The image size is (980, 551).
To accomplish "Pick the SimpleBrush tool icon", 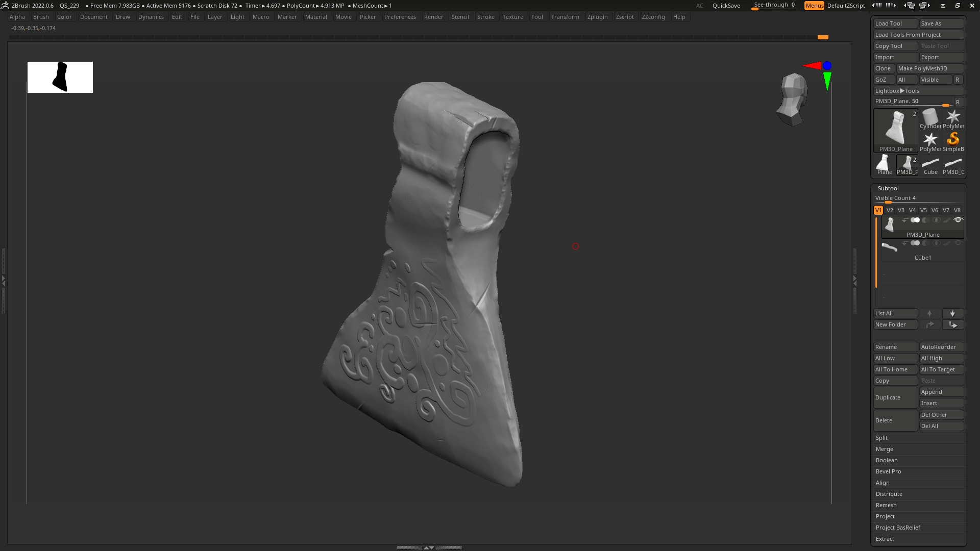I will pyautogui.click(x=953, y=142).
